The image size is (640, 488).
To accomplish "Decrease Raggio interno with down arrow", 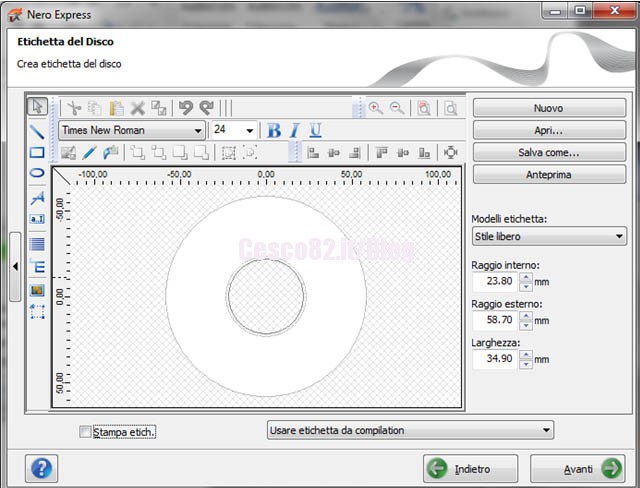I will [x=526, y=286].
